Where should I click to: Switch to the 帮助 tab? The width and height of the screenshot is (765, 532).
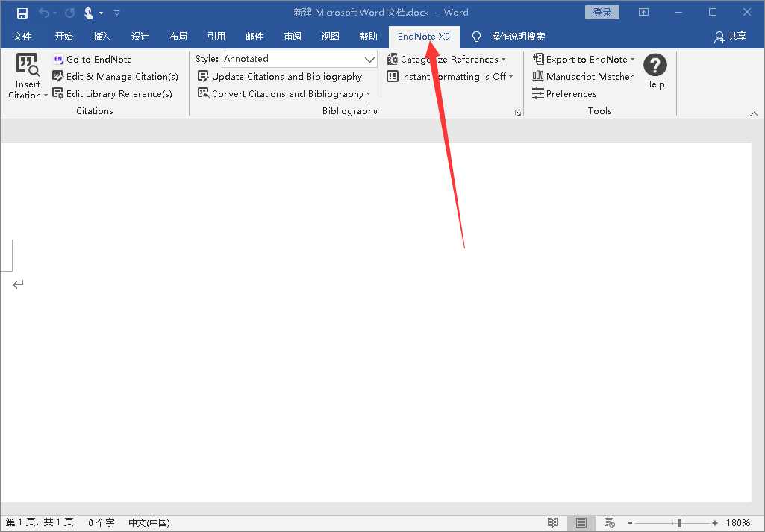(369, 37)
